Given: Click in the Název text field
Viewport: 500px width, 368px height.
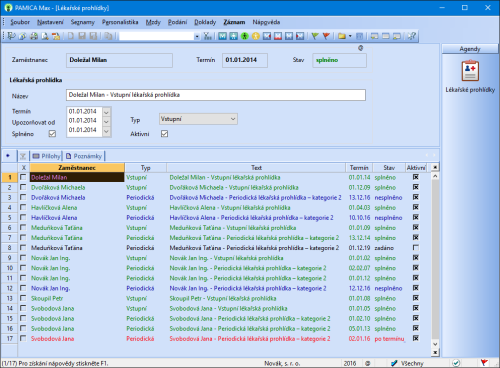Looking at the screenshot, I should coord(216,95).
